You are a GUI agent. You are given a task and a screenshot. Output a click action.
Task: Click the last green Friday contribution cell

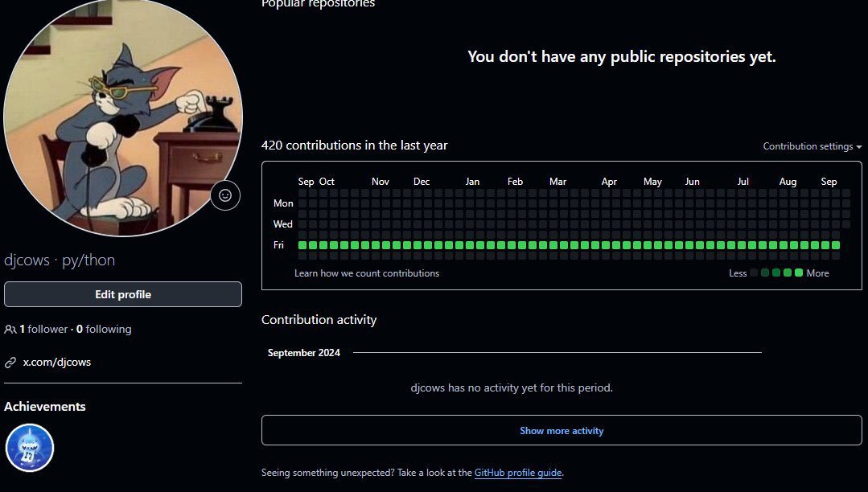pos(836,245)
